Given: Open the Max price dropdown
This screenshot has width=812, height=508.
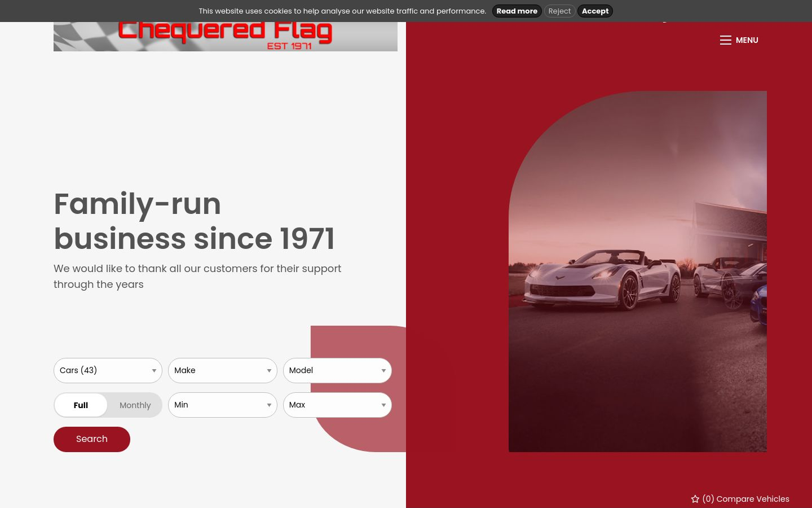Looking at the screenshot, I should click(337, 405).
